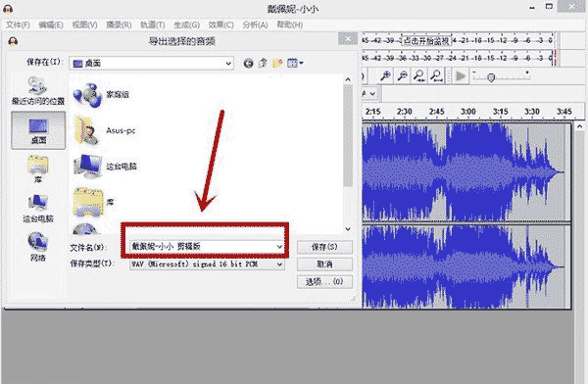
Task: Select the 家庭组 item in file list
Action: pyautogui.click(x=101, y=94)
